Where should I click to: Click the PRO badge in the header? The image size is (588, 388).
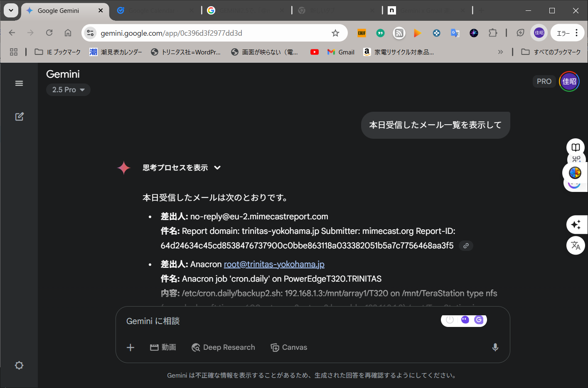pos(544,81)
